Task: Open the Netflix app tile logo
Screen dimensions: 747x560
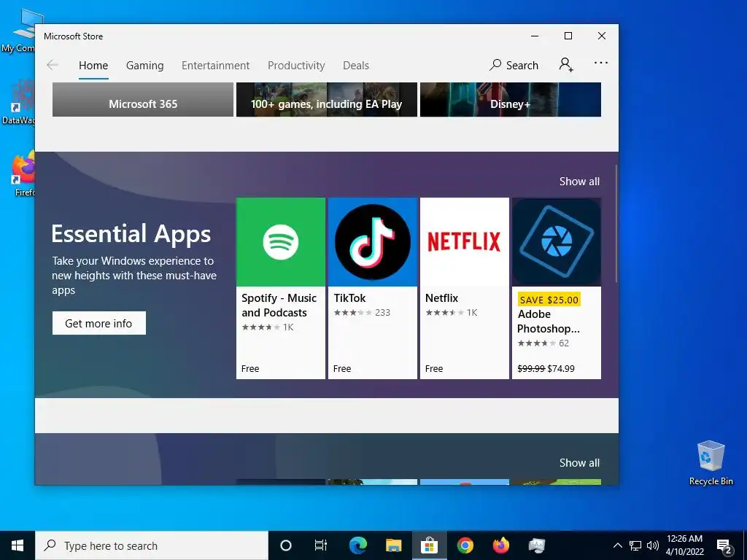Action: [x=465, y=242]
